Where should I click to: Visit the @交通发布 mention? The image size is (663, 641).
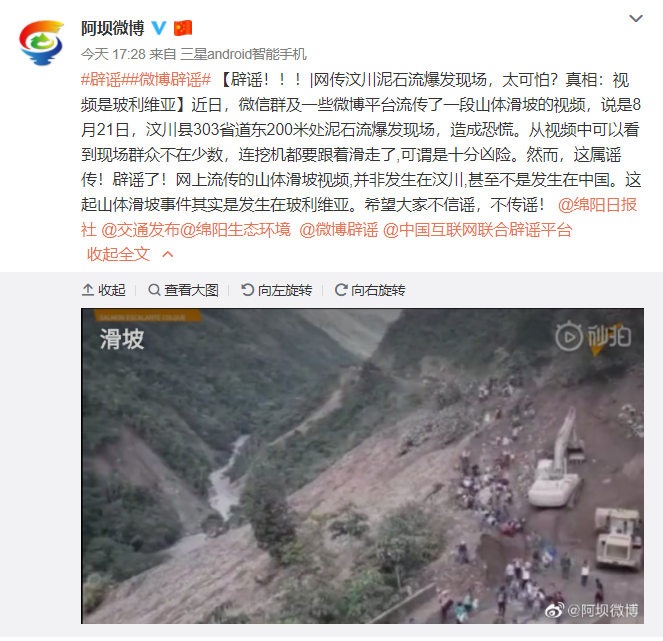point(140,230)
